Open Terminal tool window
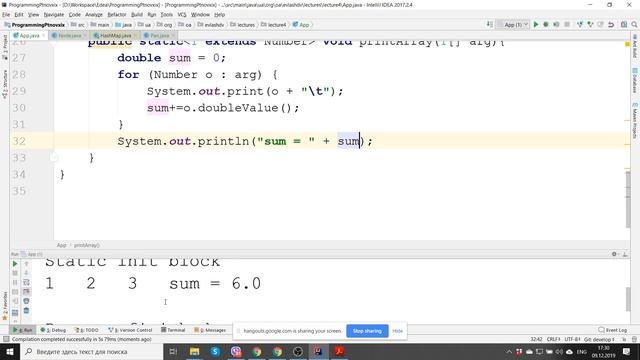Image resolution: width=640 pixels, height=360 pixels. [x=173, y=330]
